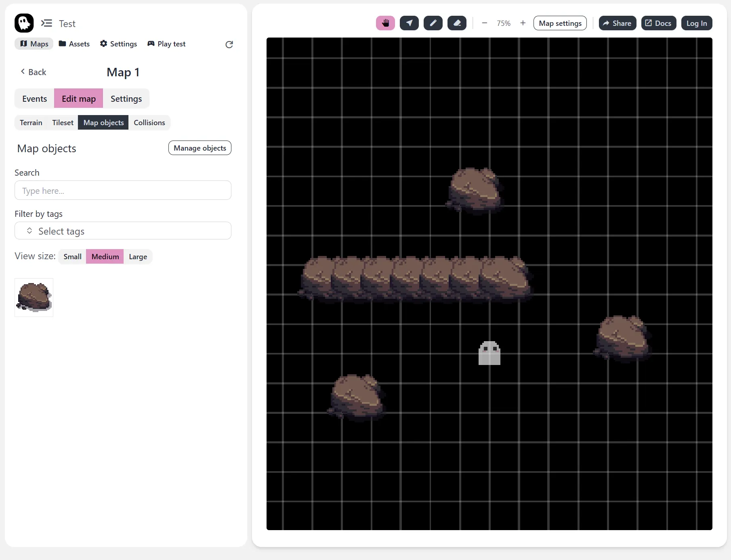Click the Share button

(x=617, y=23)
